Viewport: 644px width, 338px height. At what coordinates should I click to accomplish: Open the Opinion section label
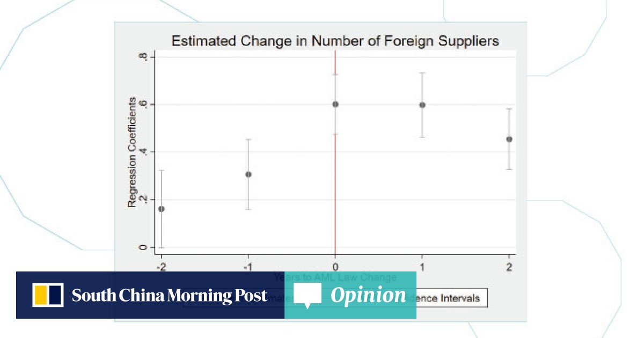(368, 295)
